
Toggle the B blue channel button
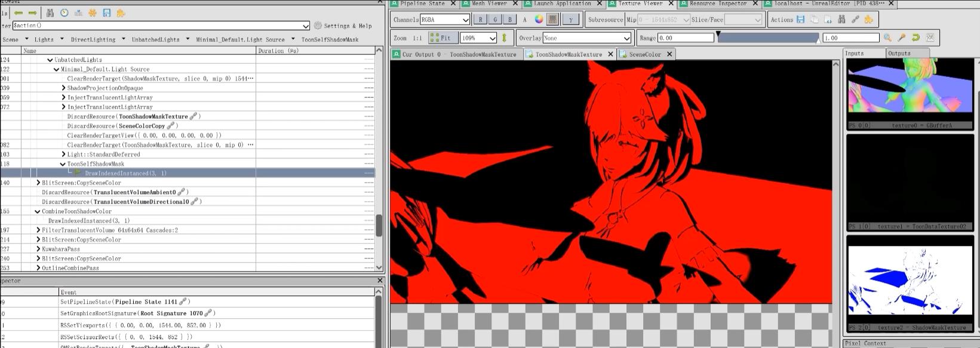(509, 19)
